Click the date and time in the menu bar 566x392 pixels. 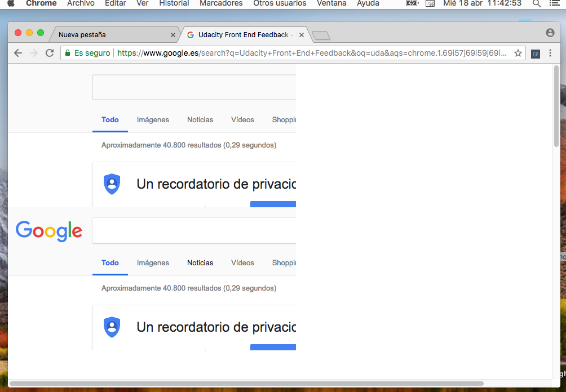pos(482,3)
